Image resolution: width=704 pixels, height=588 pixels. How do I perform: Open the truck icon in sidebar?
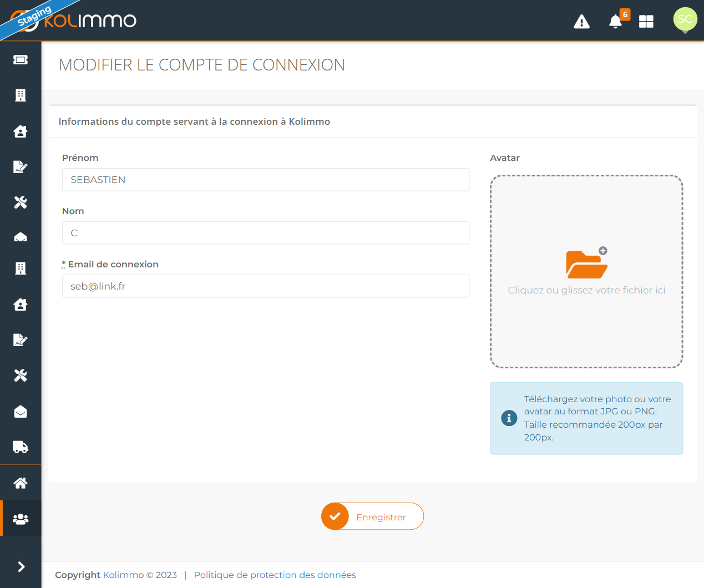tap(21, 447)
